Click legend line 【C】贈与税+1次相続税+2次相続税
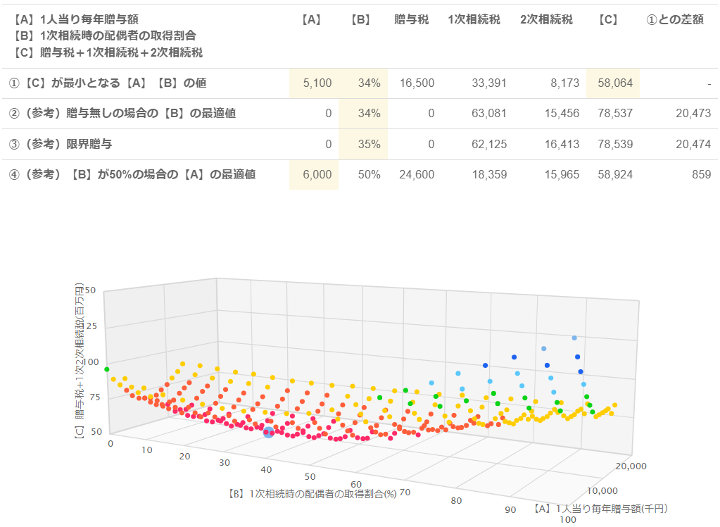The width and height of the screenshot is (720, 527). 107,53
